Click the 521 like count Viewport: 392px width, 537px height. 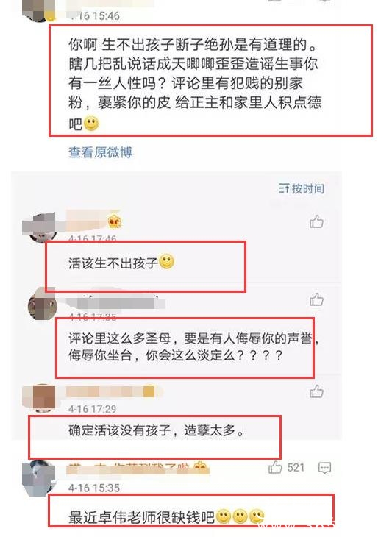tap(296, 467)
